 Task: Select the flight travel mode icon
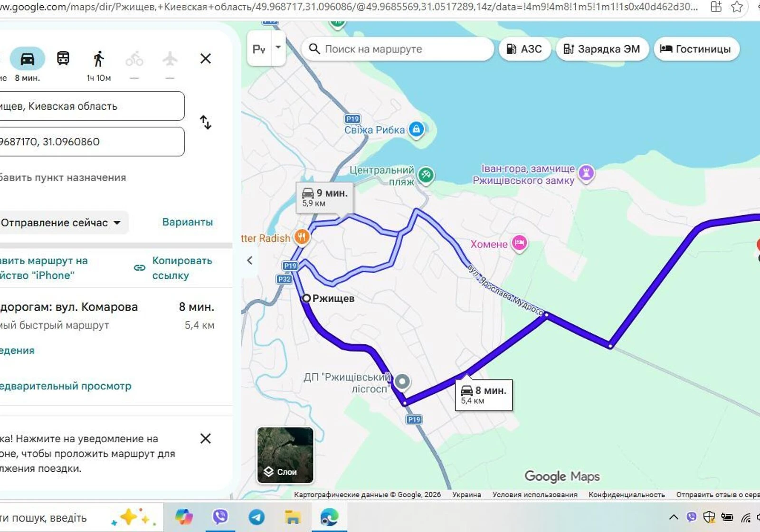click(x=170, y=59)
